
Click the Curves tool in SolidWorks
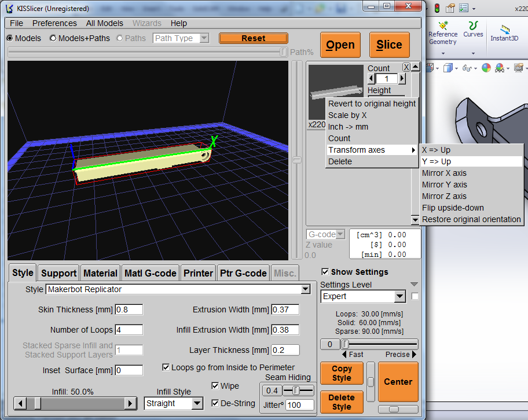click(473, 30)
